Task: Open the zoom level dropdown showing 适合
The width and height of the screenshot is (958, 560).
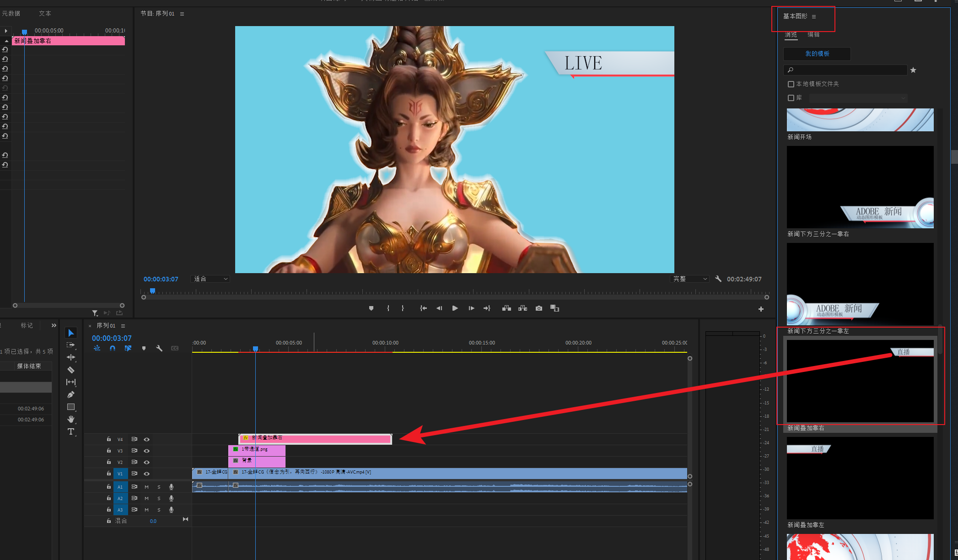Action: 210,279
